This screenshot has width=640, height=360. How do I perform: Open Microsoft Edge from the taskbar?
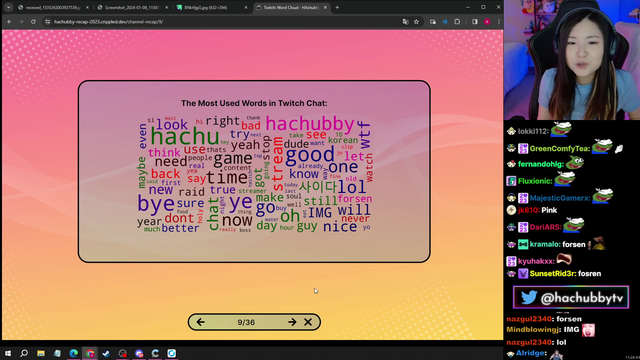pyautogui.click(x=73, y=353)
